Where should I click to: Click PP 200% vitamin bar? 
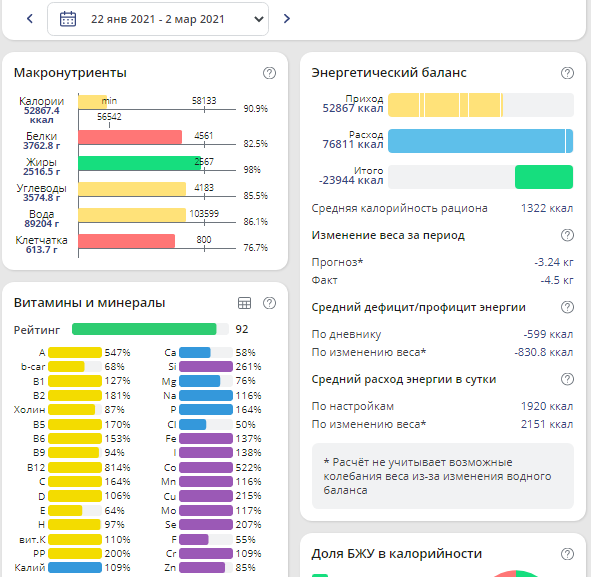75,553
